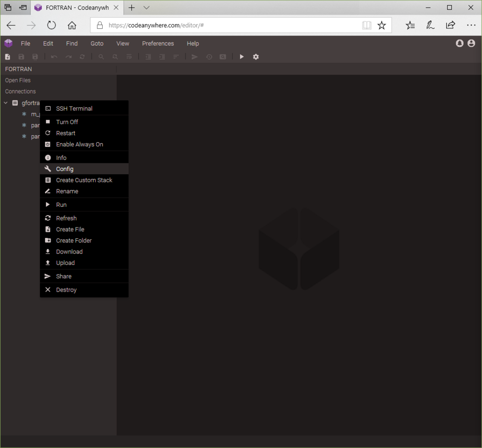This screenshot has width=482, height=448.
Task: Open the user account icon
Action: (x=471, y=43)
